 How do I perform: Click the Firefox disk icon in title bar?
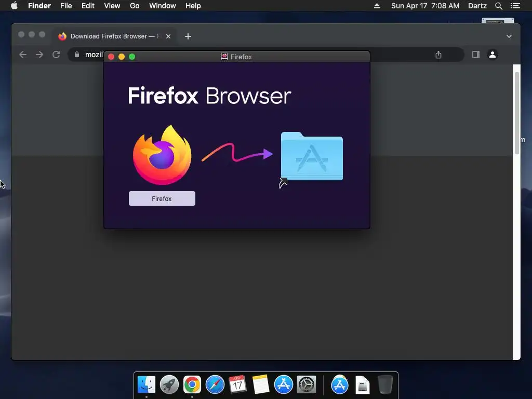224,57
